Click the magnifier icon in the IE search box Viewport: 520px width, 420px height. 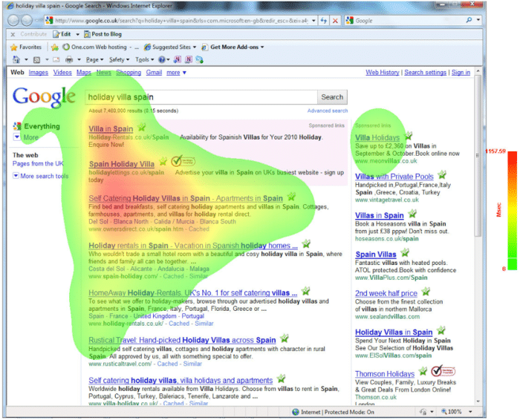pos(469,20)
